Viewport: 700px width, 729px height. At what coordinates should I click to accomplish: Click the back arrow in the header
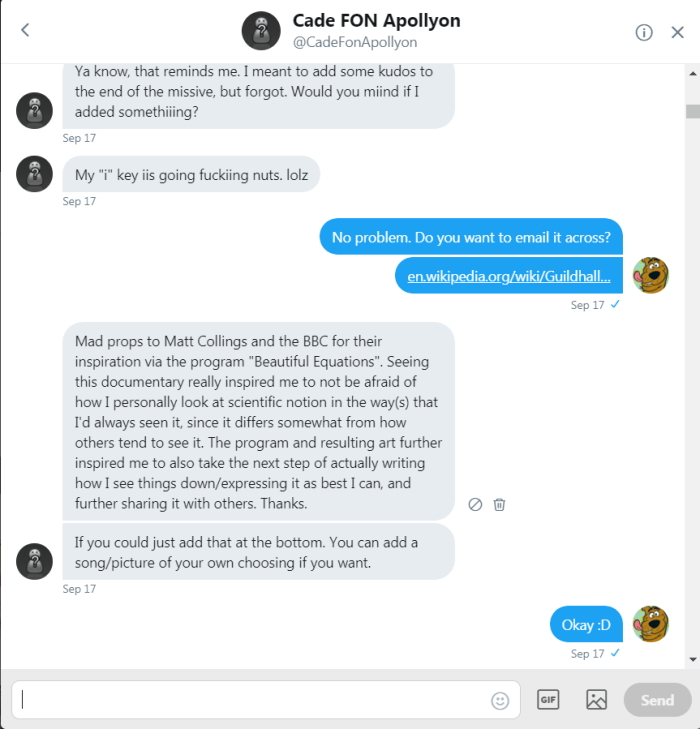pos(25,30)
